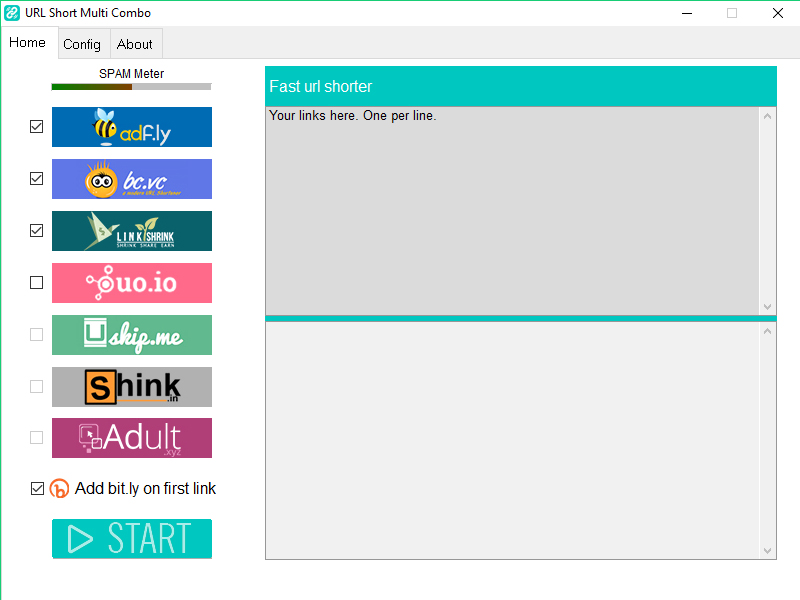Click the output area scroll up arrow

coord(767,332)
